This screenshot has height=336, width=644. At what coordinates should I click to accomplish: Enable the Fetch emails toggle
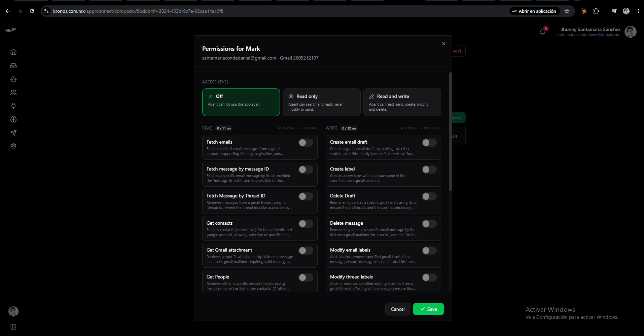tap(306, 143)
